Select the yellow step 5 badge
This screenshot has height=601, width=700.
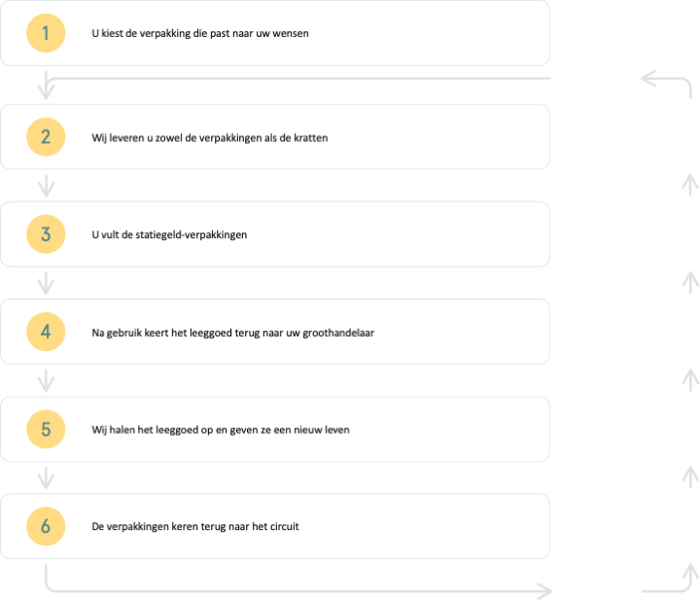46,429
